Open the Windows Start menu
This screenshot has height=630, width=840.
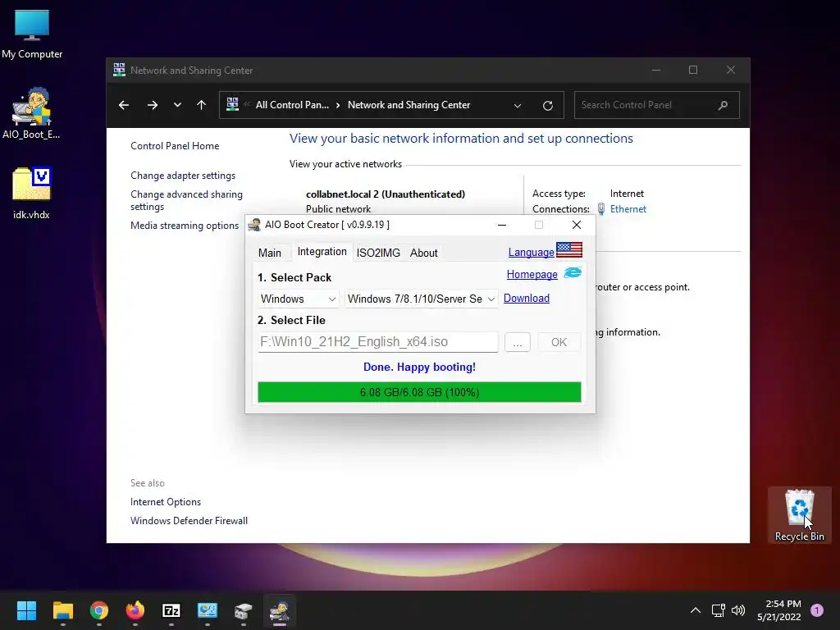click(x=26, y=610)
